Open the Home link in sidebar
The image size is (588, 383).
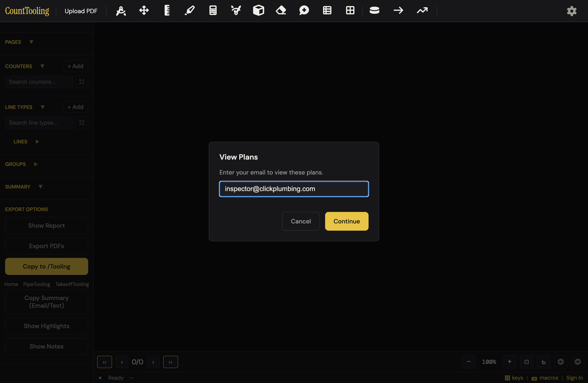[11, 284]
